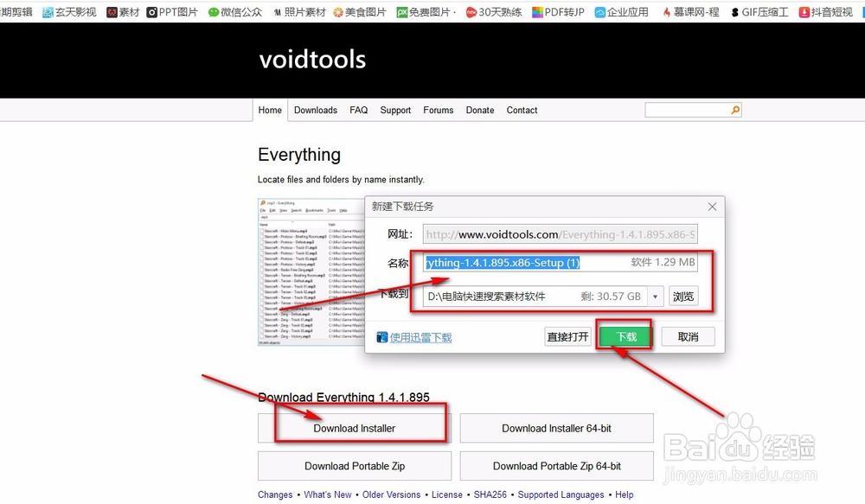The image size is (865, 504).
Task: Click 'Locate files and folders by name instantly.' text
Action: [341, 180]
